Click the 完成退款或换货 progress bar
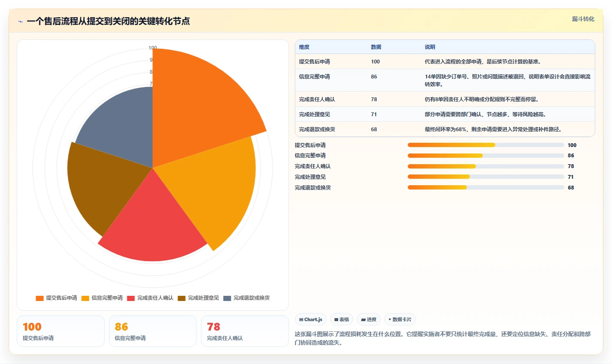The width and height of the screenshot is (612, 364). tap(486, 187)
